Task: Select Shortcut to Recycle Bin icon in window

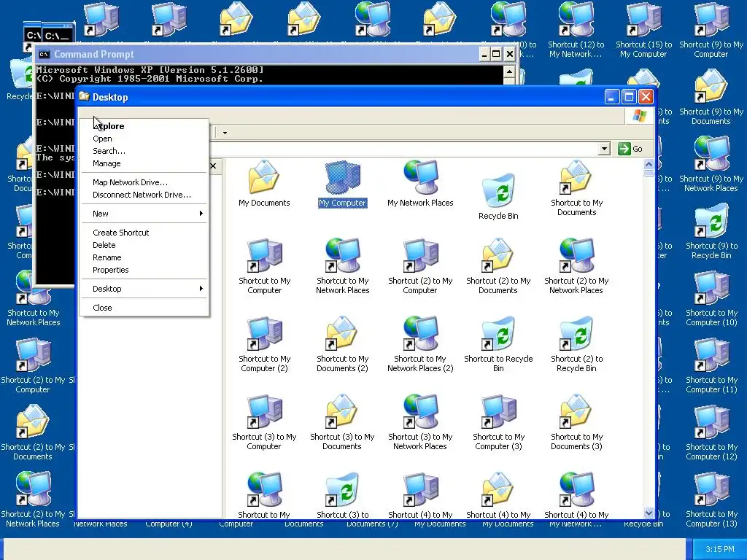Action: [498, 344]
